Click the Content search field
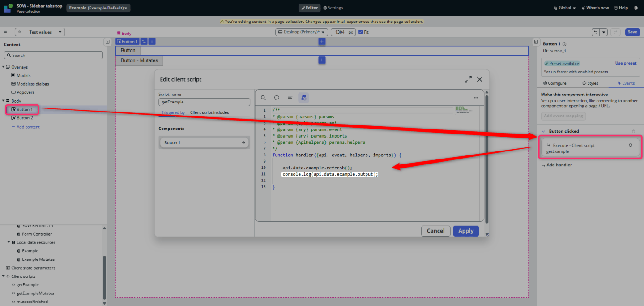 pos(53,55)
